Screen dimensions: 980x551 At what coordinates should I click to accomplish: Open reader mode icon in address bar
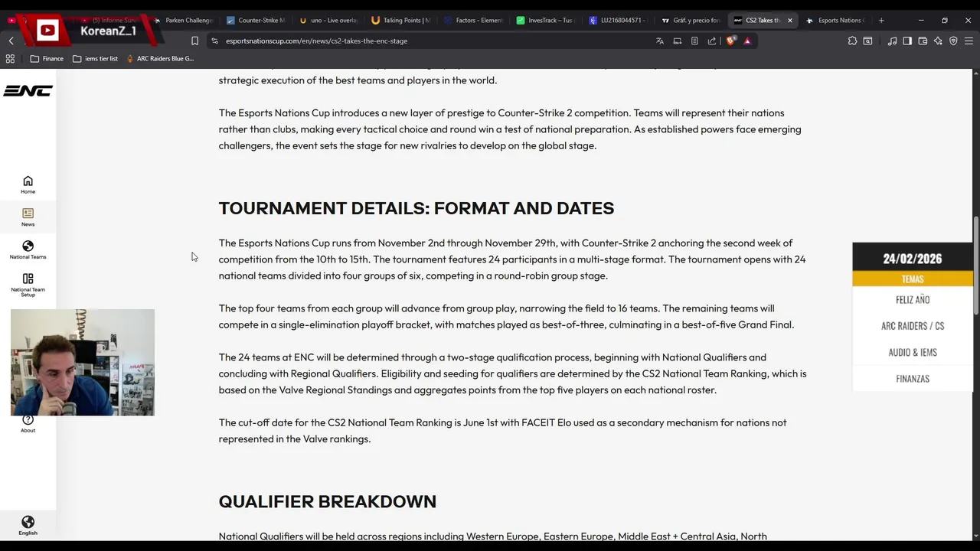[x=694, y=41]
